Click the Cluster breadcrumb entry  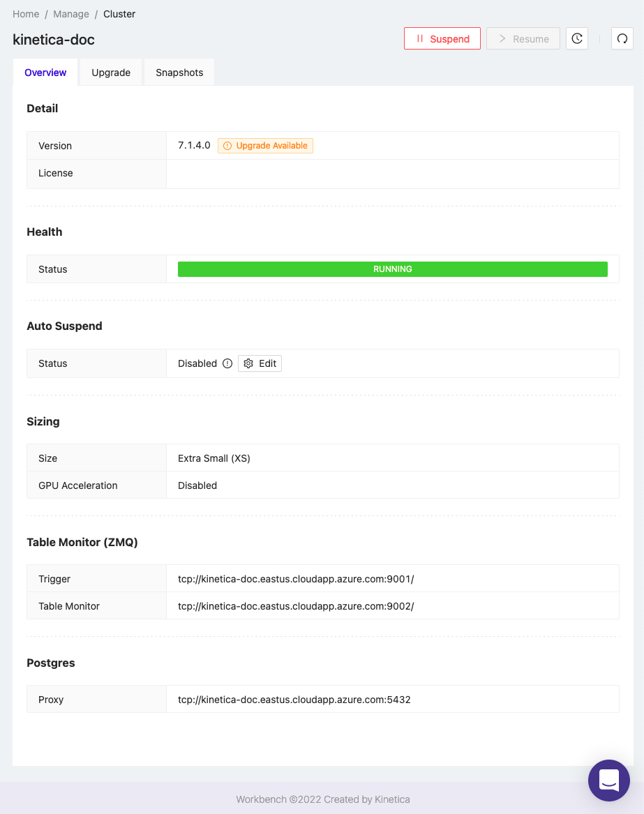click(119, 14)
